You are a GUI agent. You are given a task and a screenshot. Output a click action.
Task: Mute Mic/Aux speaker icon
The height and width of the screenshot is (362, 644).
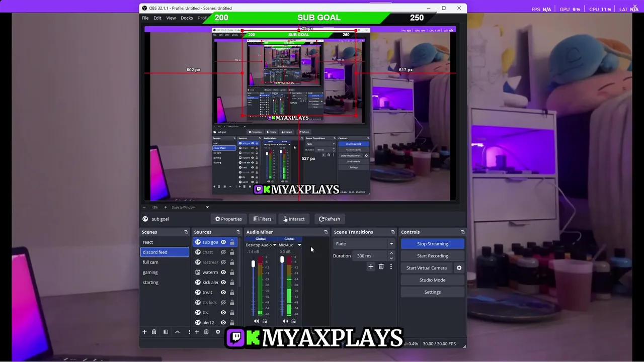click(285, 321)
